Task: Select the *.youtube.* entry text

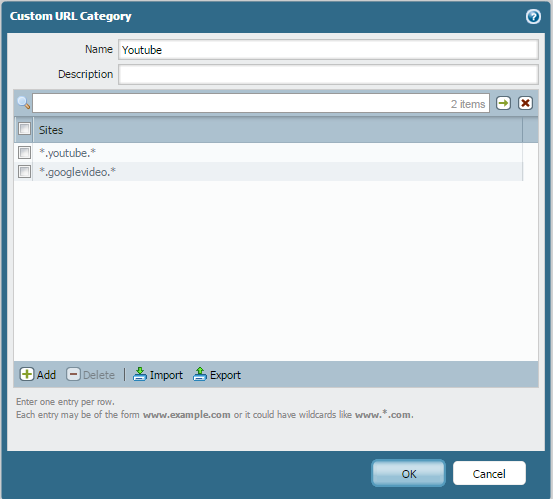Action: pyautogui.click(x=67, y=153)
